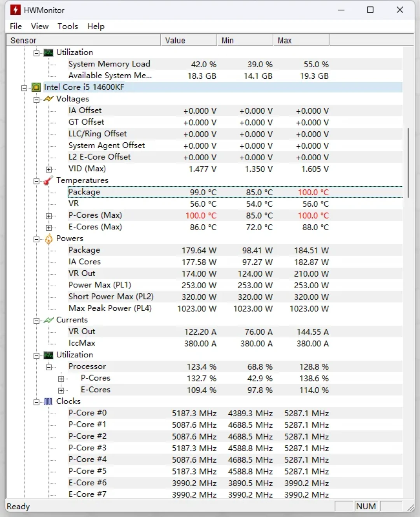Image resolution: width=420 pixels, height=517 pixels.
Task: Collapse the top Utilization section
Action: [36, 53]
